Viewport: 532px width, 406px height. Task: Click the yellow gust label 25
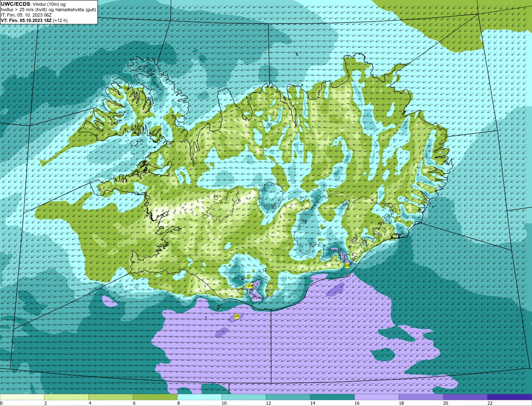pos(237,316)
